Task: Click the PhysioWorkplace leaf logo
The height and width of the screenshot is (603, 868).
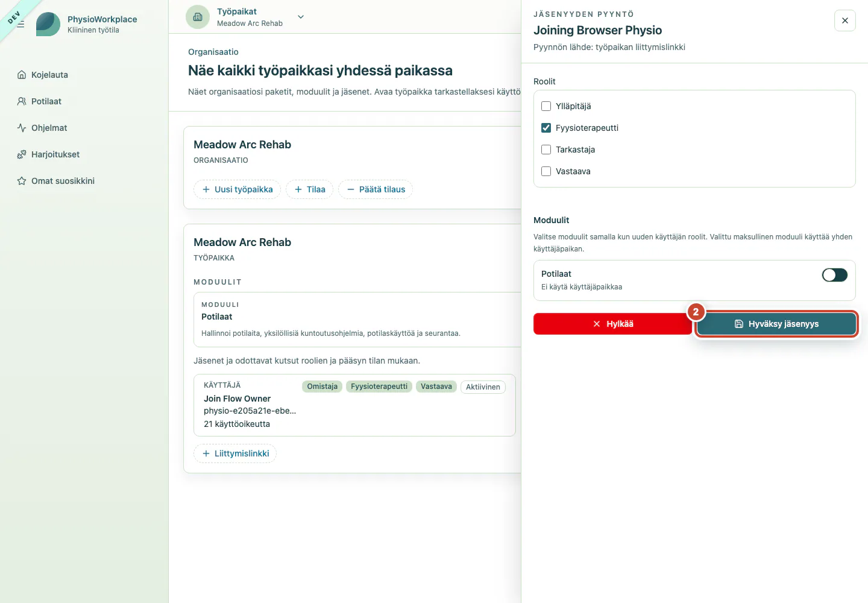Action: coord(48,24)
